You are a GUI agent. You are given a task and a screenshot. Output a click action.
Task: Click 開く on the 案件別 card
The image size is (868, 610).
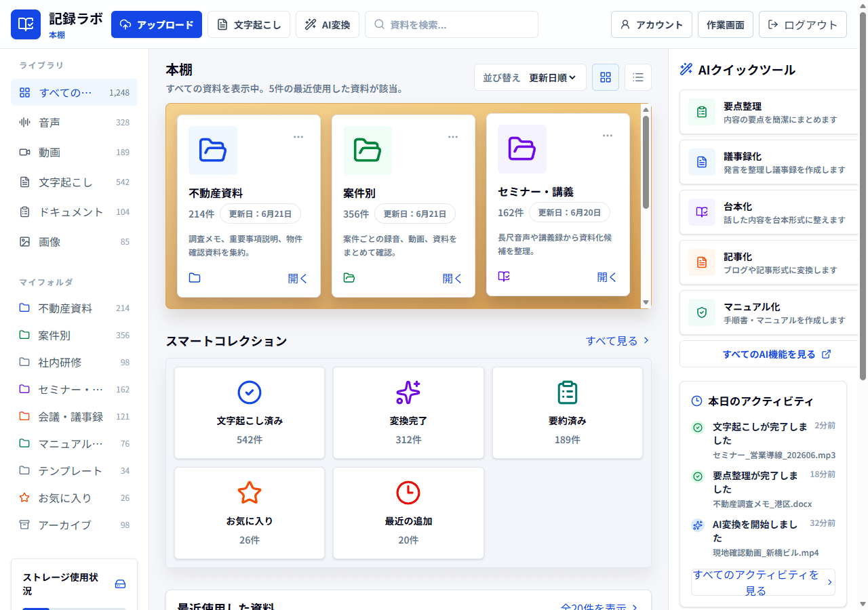pyautogui.click(x=453, y=279)
